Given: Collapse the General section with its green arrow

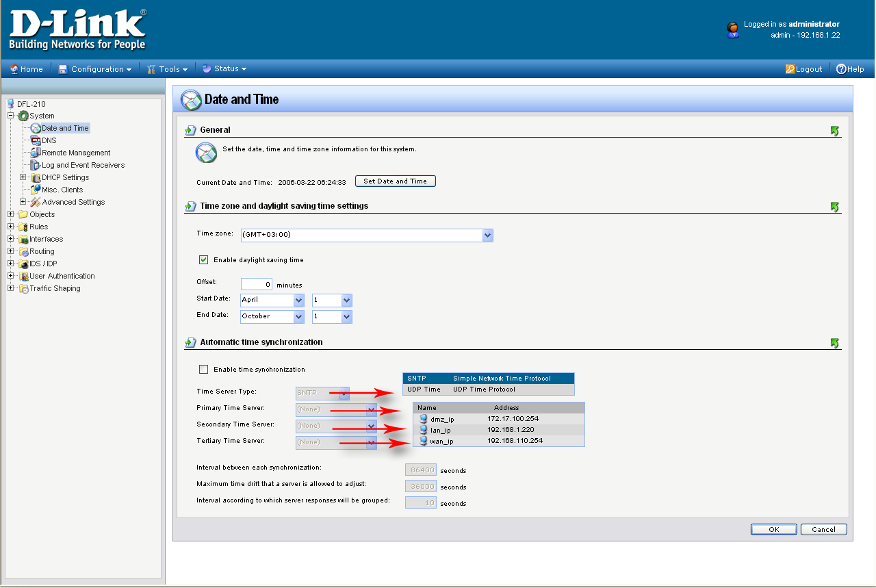Looking at the screenshot, I should [x=835, y=131].
